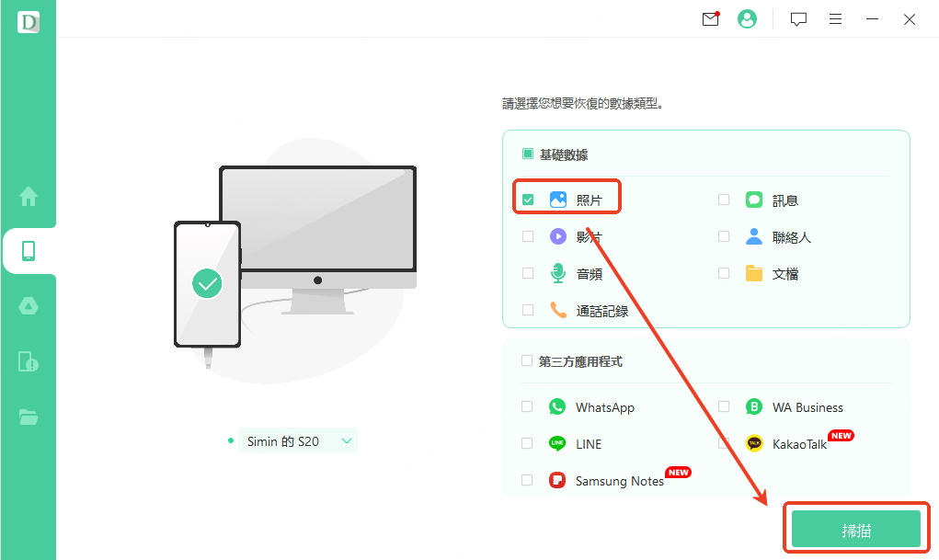Check the WhatsApp checkbox
This screenshot has width=939, height=560.
tap(527, 406)
